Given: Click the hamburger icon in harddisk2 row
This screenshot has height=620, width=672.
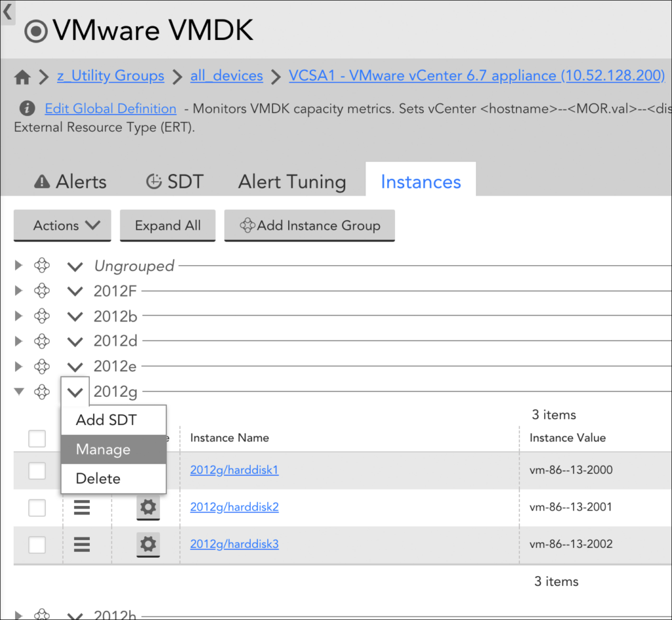Looking at the screenshot, I should tap(81, 507).
